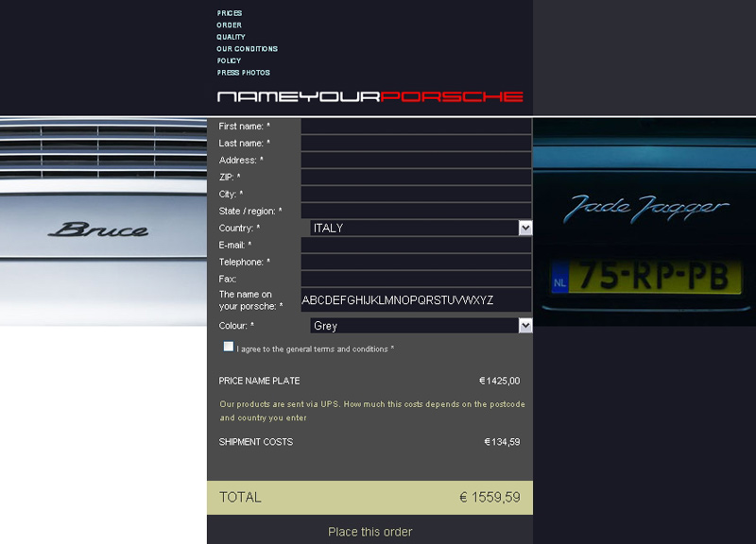Focus the Last name input field
The width and height of the screenshot is (756, 544).
(x=416, y=144)
